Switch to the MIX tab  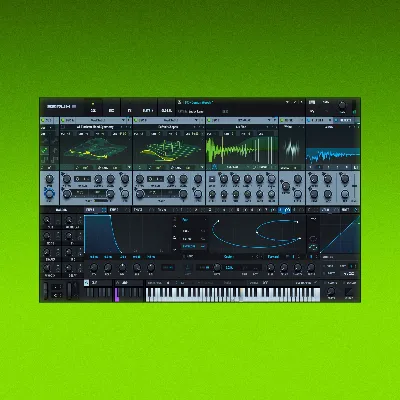(112, 110)
